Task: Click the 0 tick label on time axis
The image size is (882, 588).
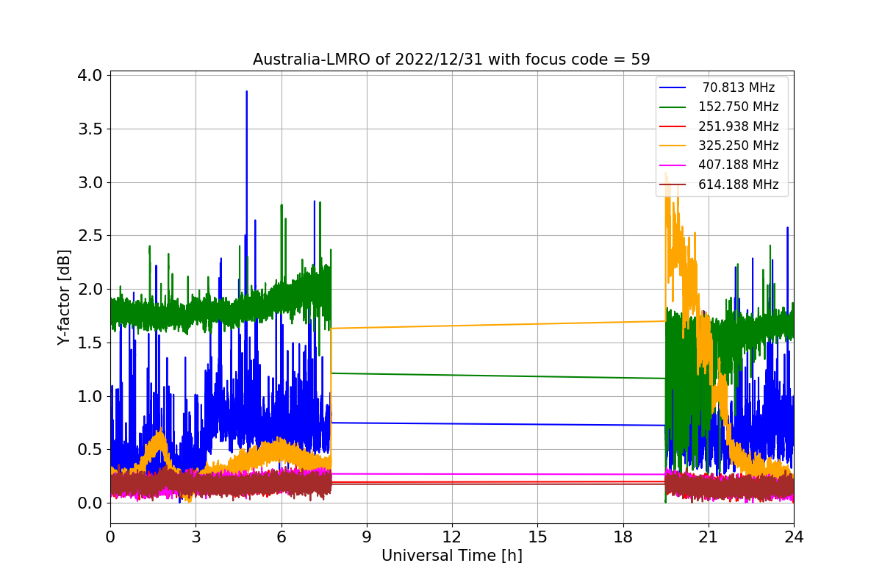Action: (x=110, y=537)
